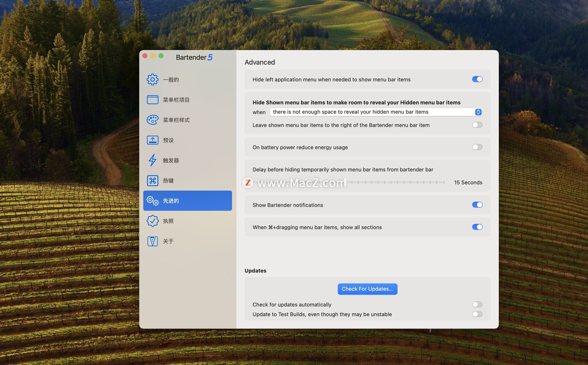Screen dimensions: 588x365
Task: Click the Presets upload-tray icon
Action: (153, 140)
